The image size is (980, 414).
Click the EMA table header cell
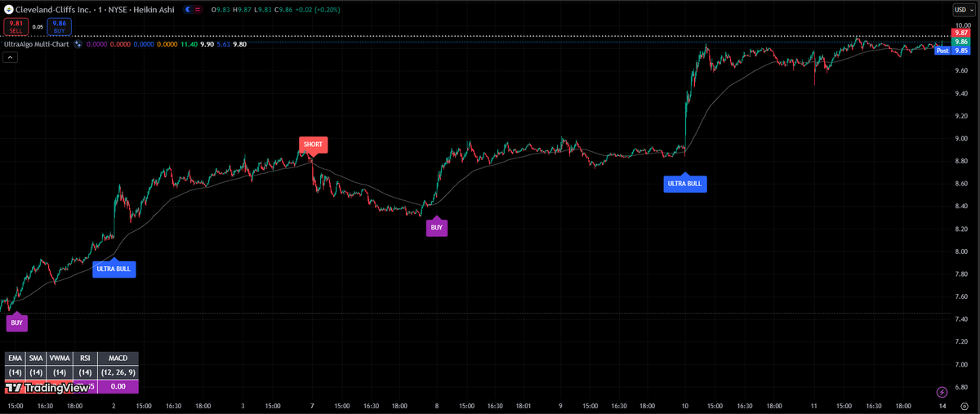(x=15, y=358)
